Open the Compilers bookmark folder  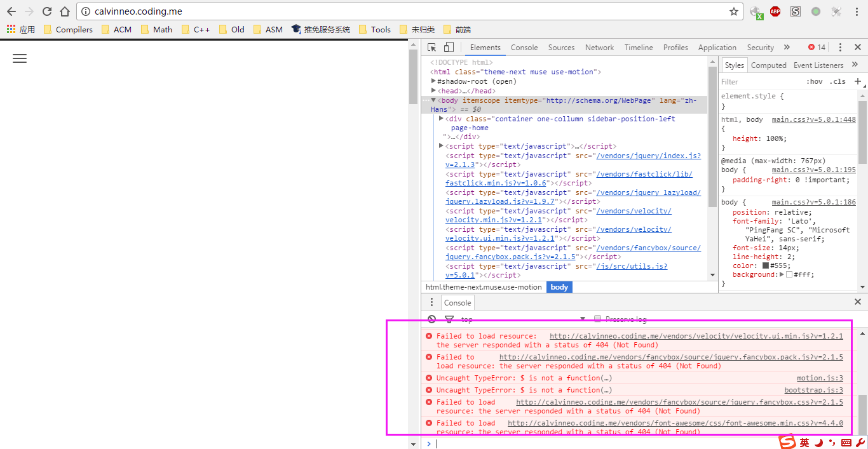coord(68,29)
